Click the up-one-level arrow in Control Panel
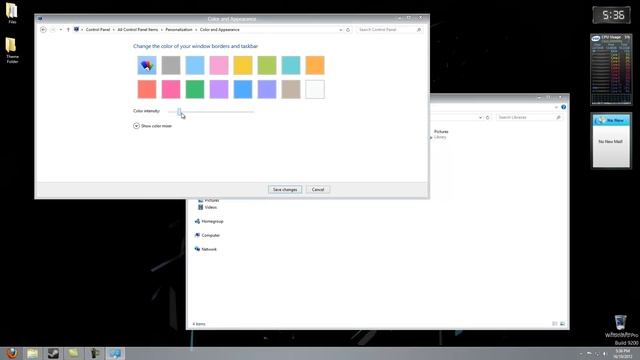Screen dimensions: 640x360 [x=68, y=29]
